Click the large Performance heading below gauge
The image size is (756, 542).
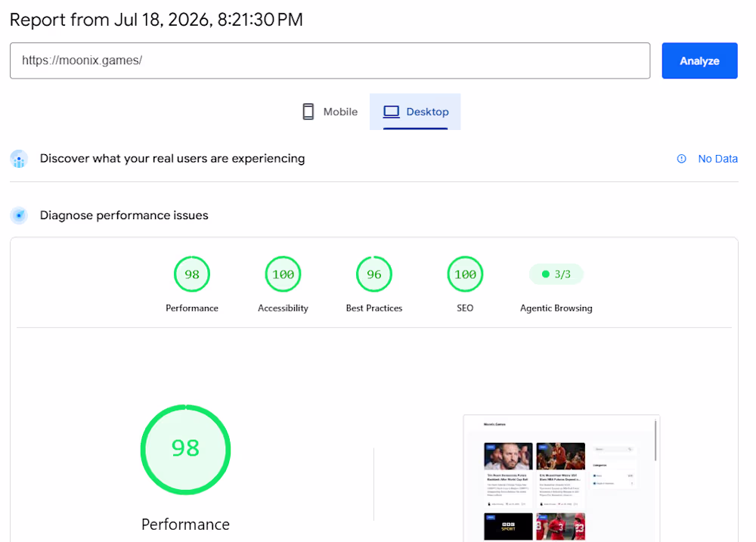(186, 524)
